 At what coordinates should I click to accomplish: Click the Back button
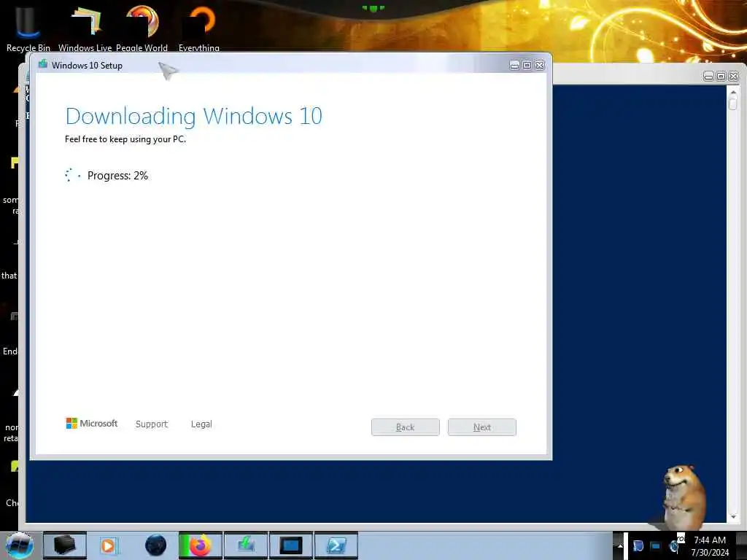click(x=406, y=427)
